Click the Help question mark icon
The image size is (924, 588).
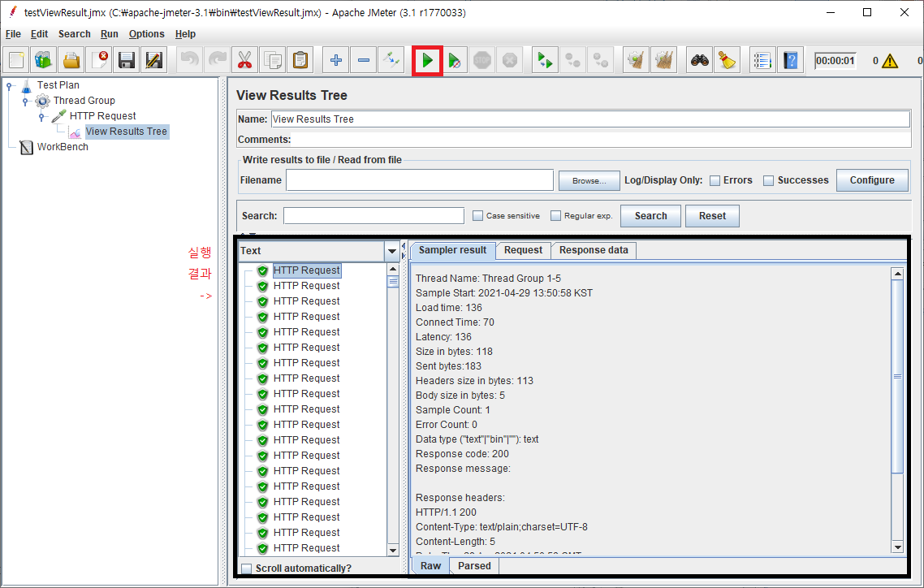click(790, 60)
